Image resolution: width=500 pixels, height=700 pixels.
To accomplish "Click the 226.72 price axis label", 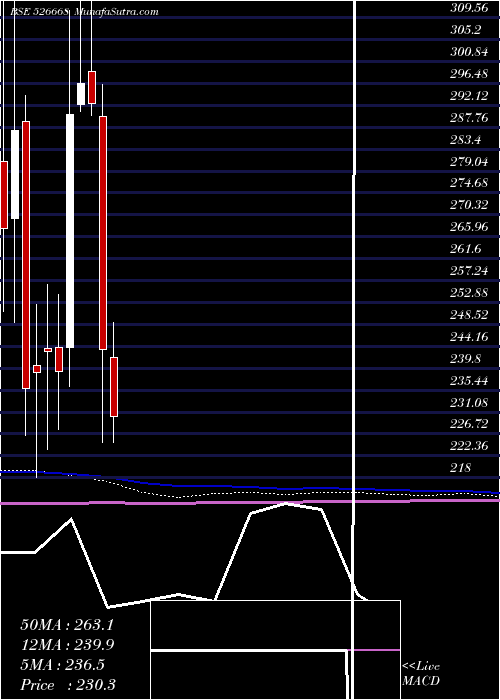I will pyautogui.click(x=469, y=422).
